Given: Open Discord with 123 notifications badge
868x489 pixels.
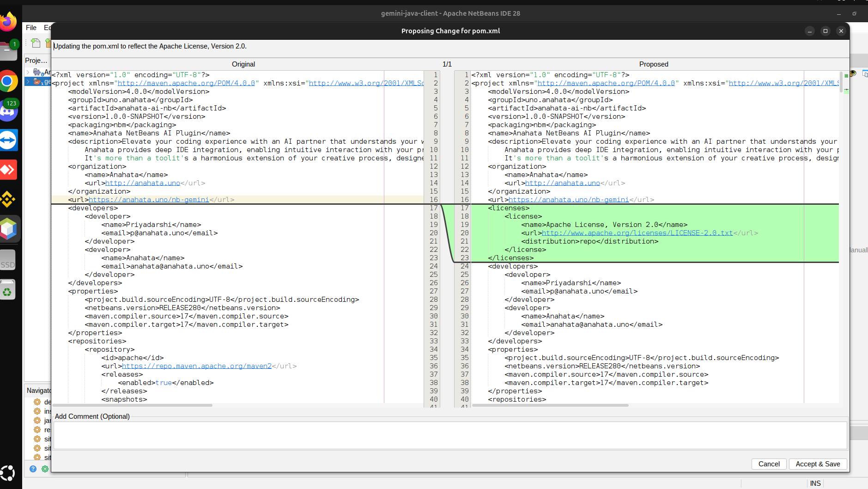Looking at the screenshot, I should pyautogui.click(x=8, y=111).
